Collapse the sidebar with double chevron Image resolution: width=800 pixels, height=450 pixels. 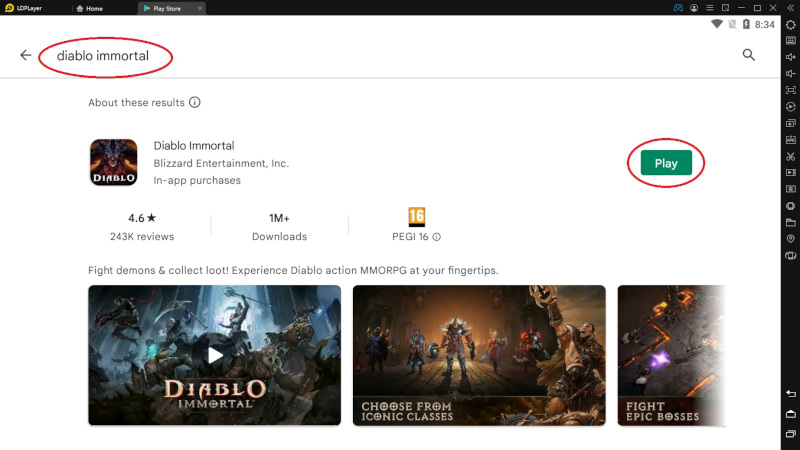[x=790, y=8]
